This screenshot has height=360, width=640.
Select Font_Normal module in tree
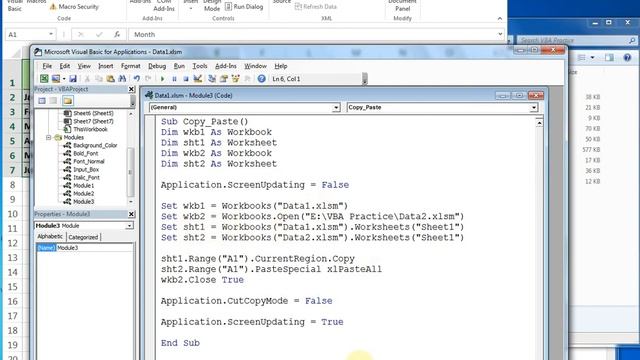(89, 161)
